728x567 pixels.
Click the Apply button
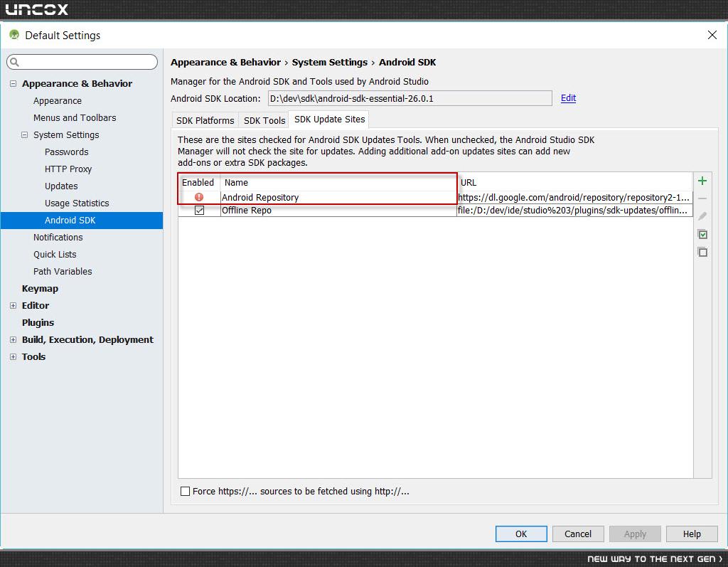click(x=635, y=534)
